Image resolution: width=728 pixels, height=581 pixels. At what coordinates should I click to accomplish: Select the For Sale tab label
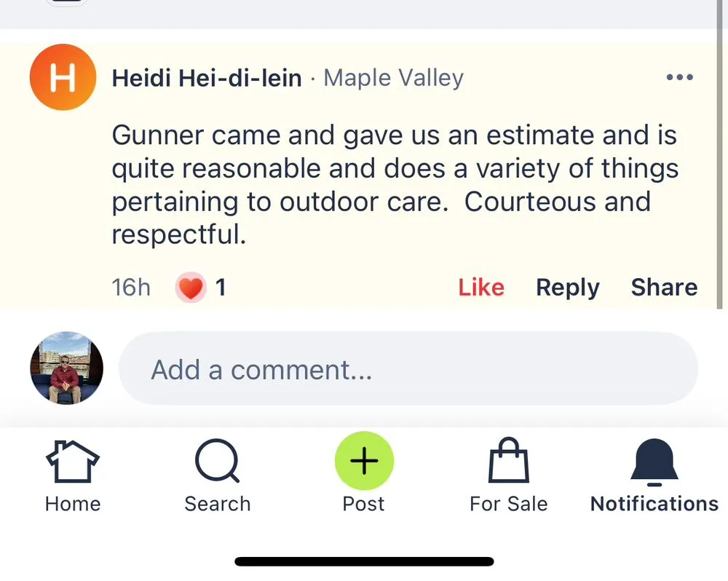point(508,504)
